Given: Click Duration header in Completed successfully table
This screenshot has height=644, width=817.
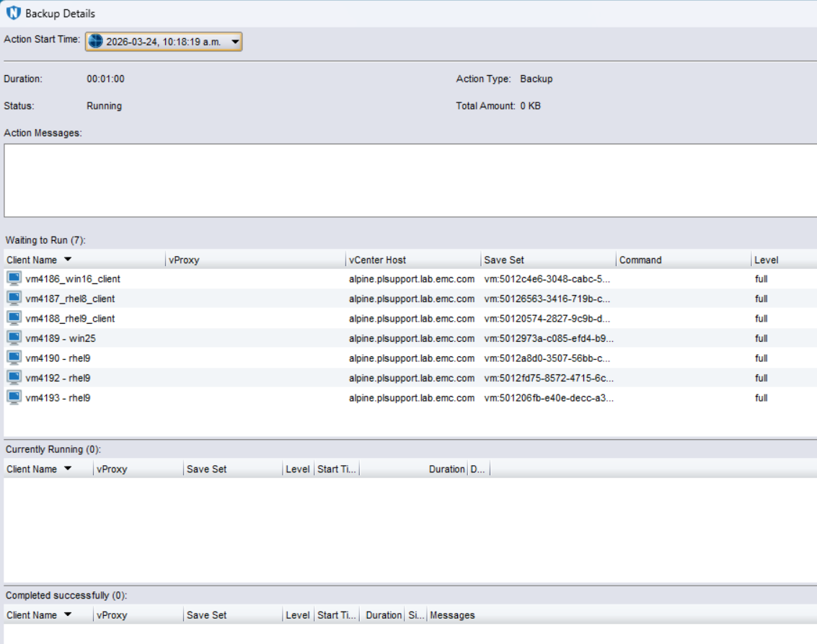Looking at the screenshot, I should [384, 615].
